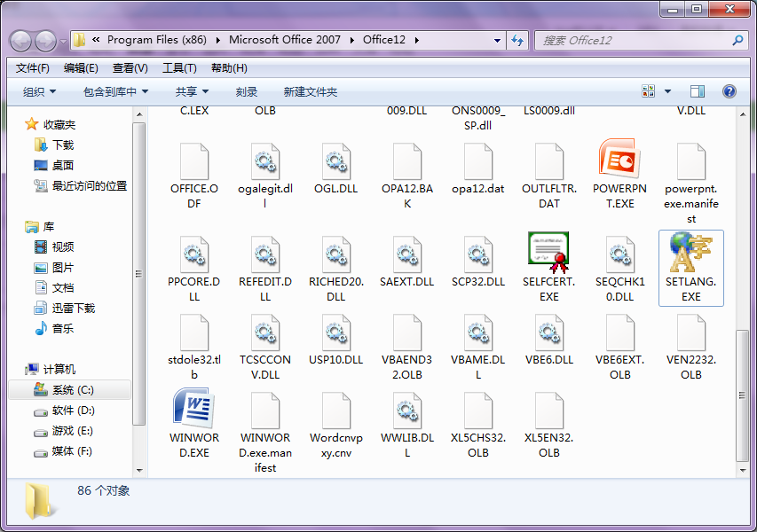
Task: Click the blue help question mark icon
Action: 730,90
